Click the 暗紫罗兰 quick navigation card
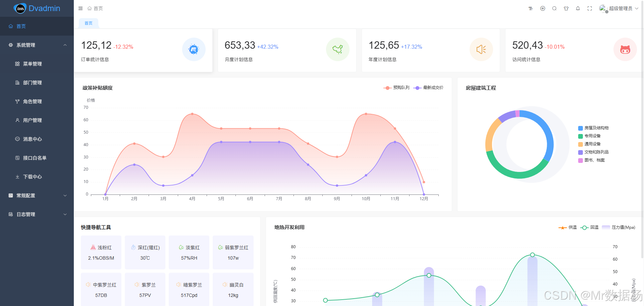Screen dimensions: 644x306 pyautogui.click(x=189, y=290)
